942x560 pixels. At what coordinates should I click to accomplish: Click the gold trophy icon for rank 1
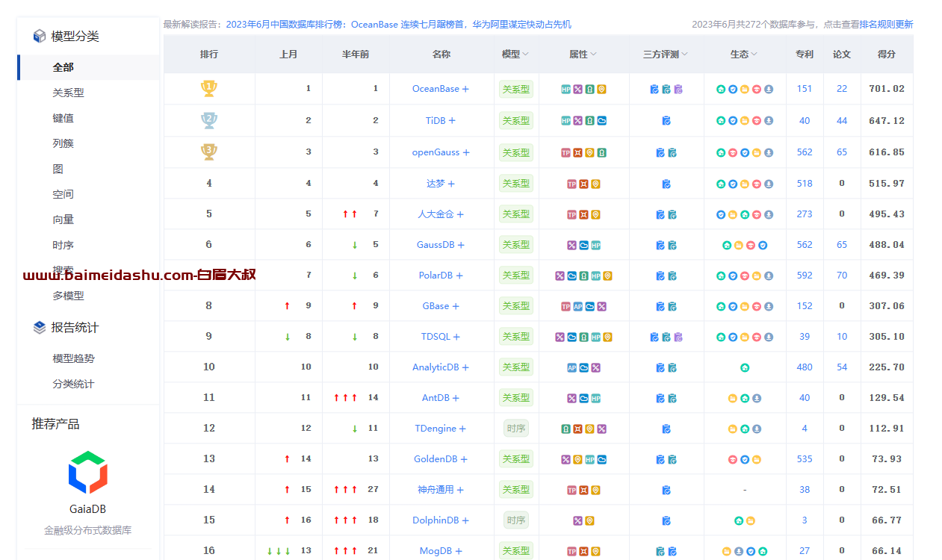209,89
